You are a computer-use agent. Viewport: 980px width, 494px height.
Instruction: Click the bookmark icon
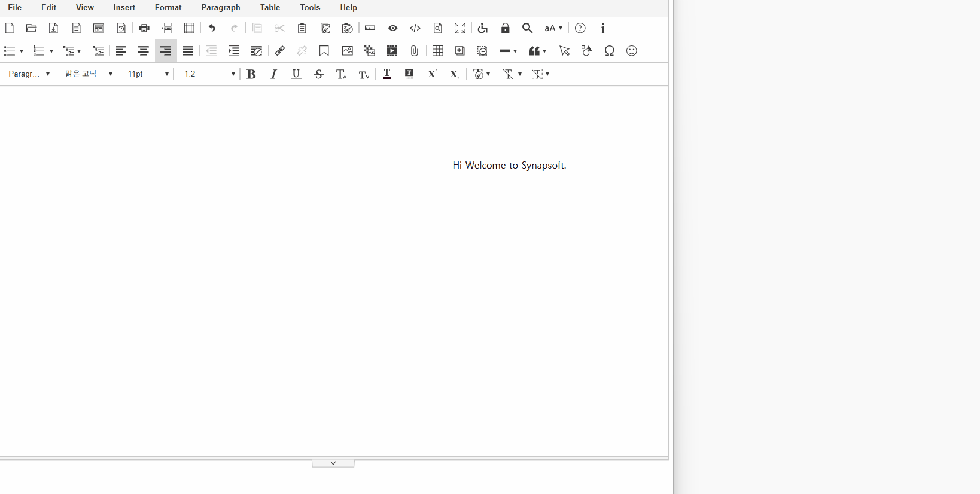324,51
